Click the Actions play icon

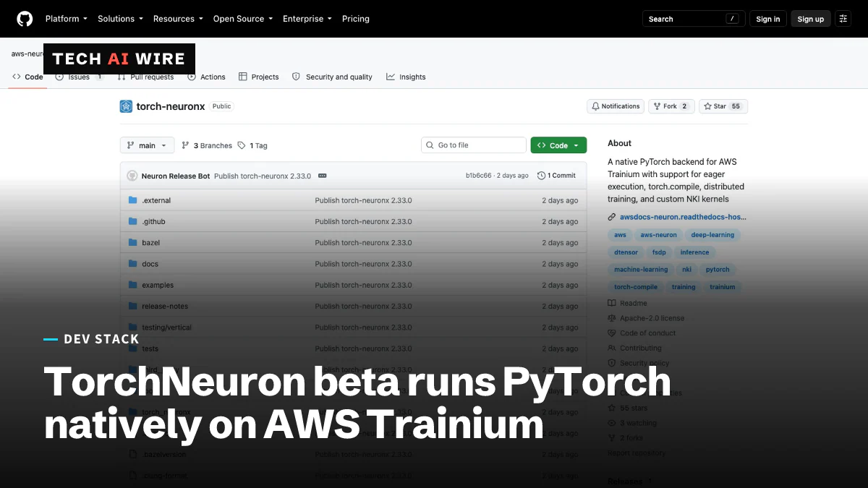coord(192,77)
